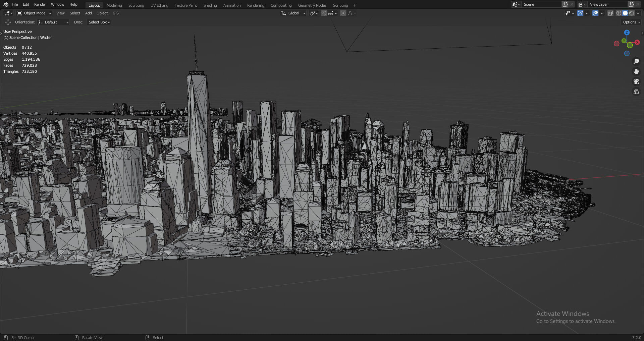This screenshot has height=341, width=644.
Task: Toggle viewport overlays
Action: point(595,13)
